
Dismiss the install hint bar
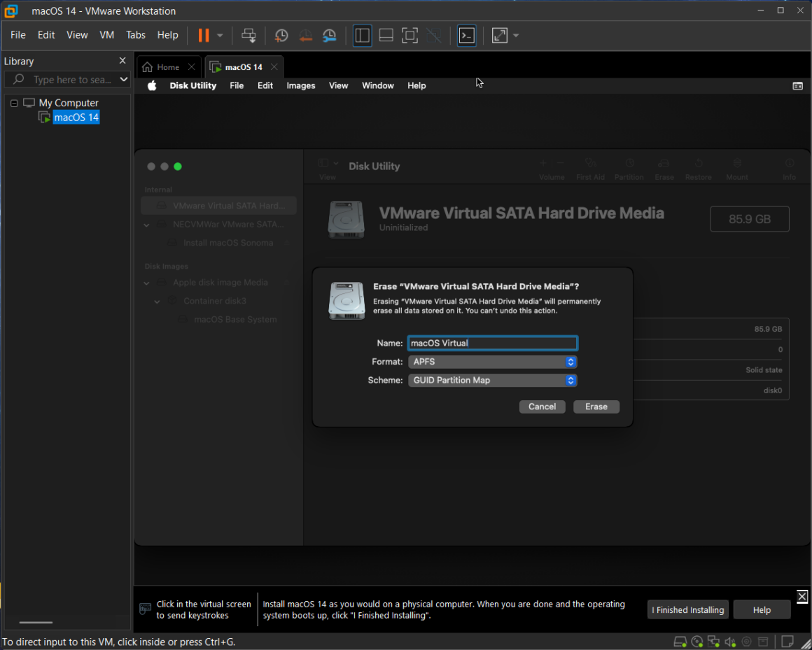[x=801, y=596]
